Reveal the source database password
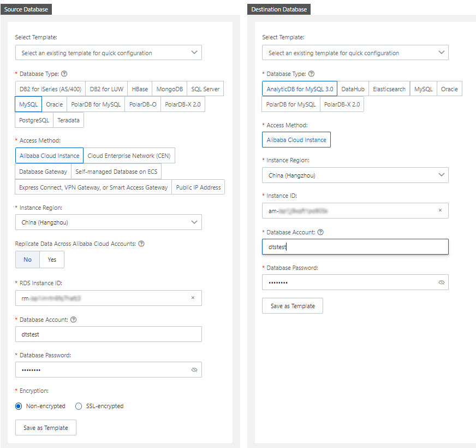476x448 pixels. pyautogui.click(x=194, y=370)
